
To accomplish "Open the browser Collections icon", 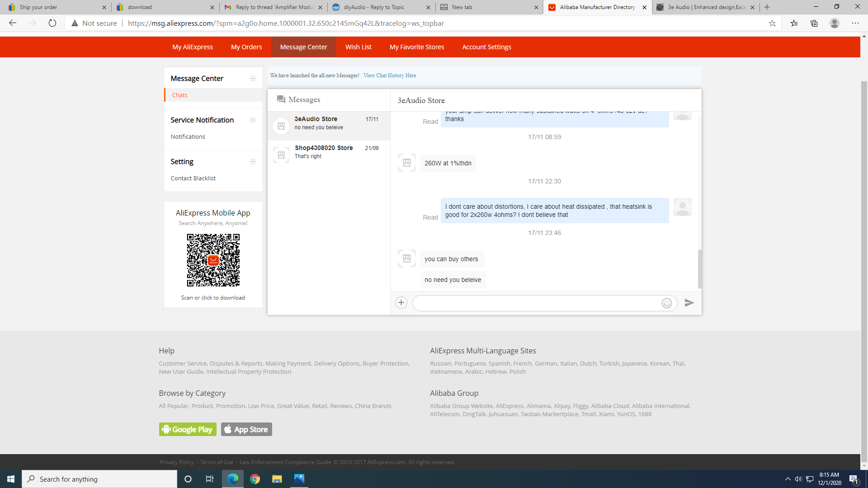I will (x=814, y=23).
